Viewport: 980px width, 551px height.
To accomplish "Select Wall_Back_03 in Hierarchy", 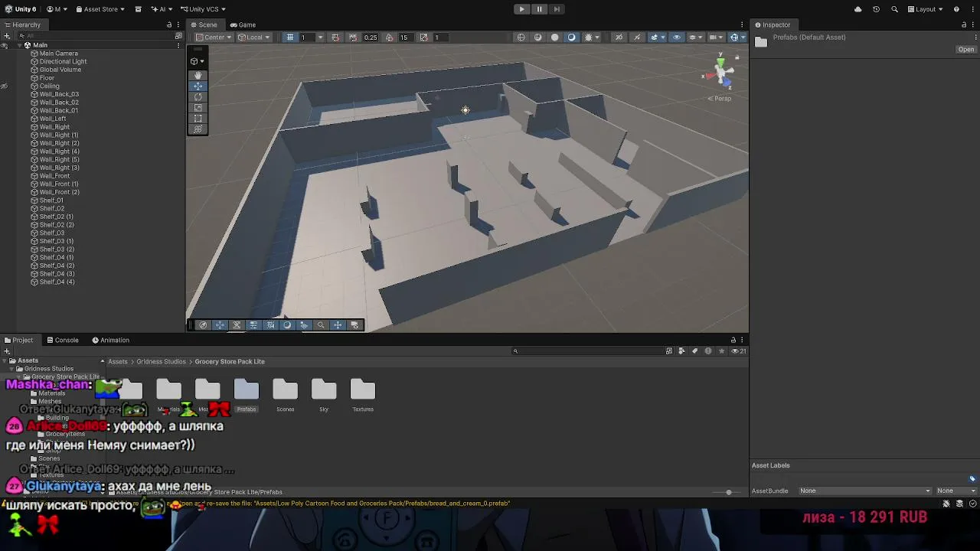I will (x=59, y=94).
